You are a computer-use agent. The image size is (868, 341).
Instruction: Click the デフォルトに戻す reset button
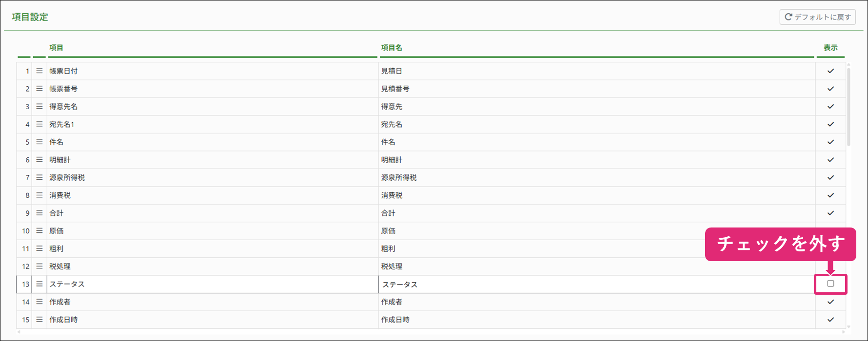coord(817,17)
